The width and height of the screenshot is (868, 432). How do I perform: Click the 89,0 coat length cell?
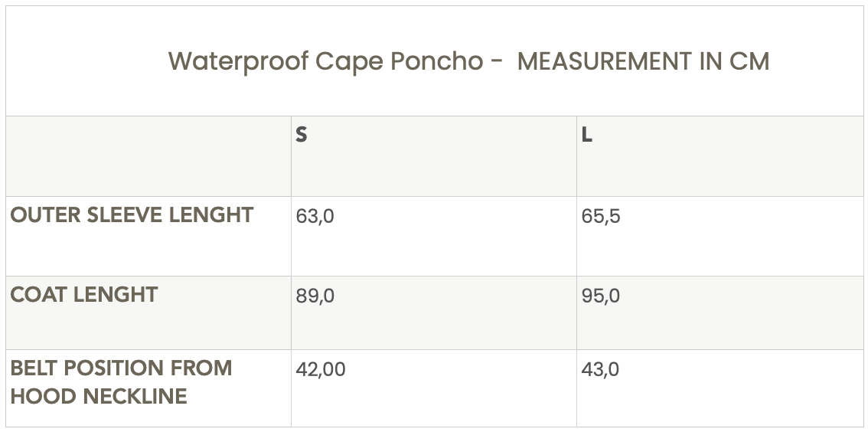coord(315,296)
